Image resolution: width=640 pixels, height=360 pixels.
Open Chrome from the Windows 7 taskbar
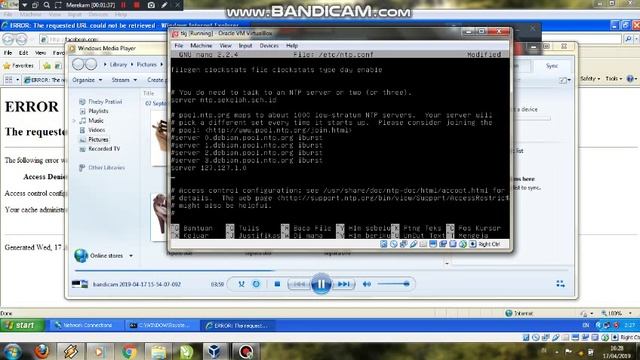point(129,351)
